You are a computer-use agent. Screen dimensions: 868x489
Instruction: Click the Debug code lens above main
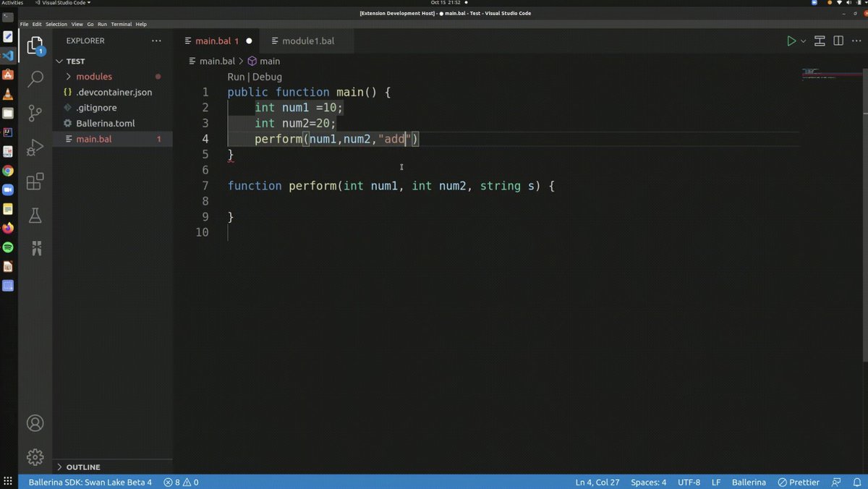[267, 77]
